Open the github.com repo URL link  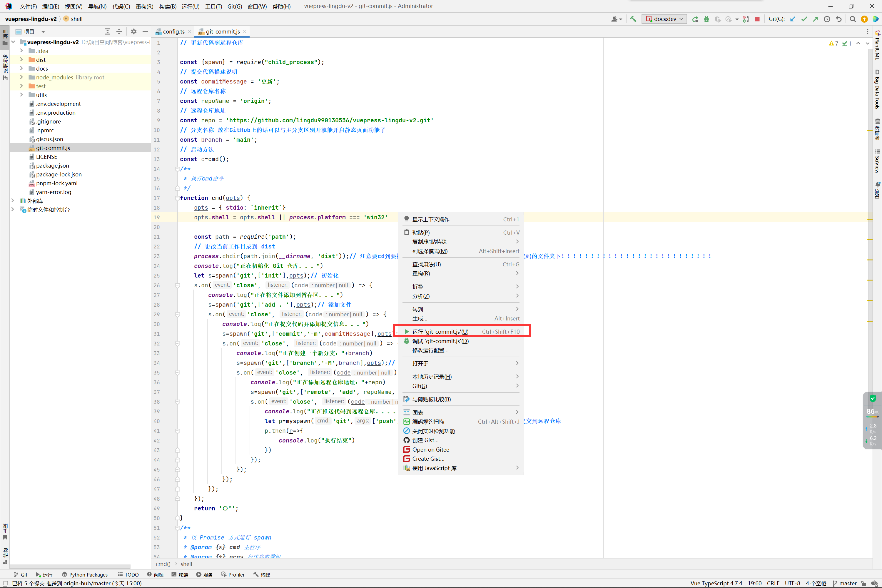click(x=329, y=120)
